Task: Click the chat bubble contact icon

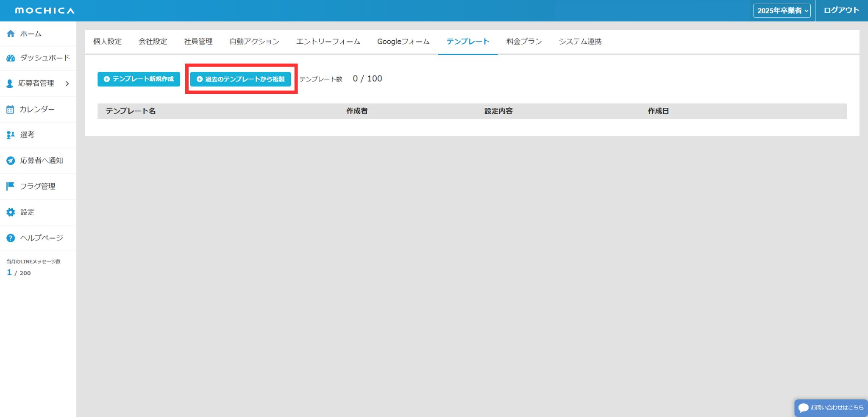Action: coord(803,408)
